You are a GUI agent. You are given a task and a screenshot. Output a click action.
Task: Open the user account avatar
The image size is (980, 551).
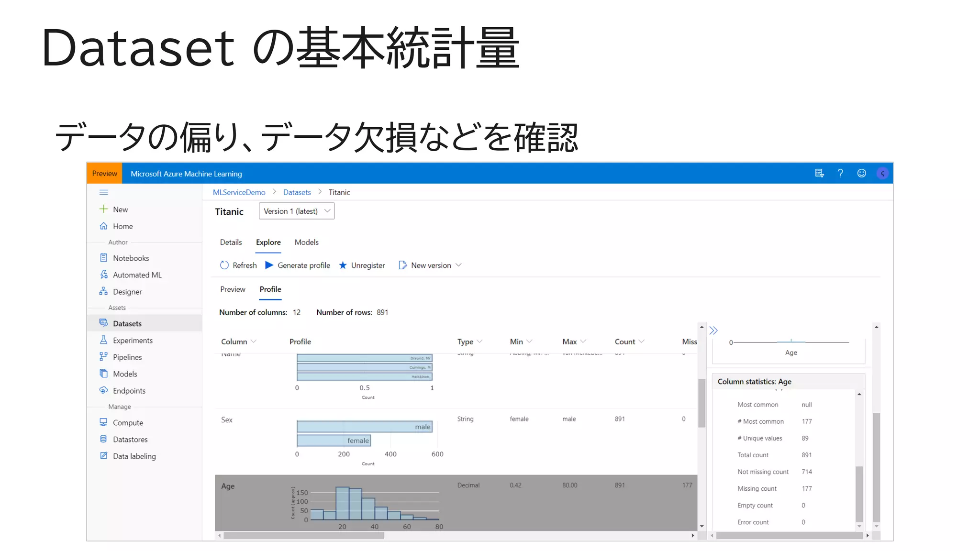tap(882, 173)
